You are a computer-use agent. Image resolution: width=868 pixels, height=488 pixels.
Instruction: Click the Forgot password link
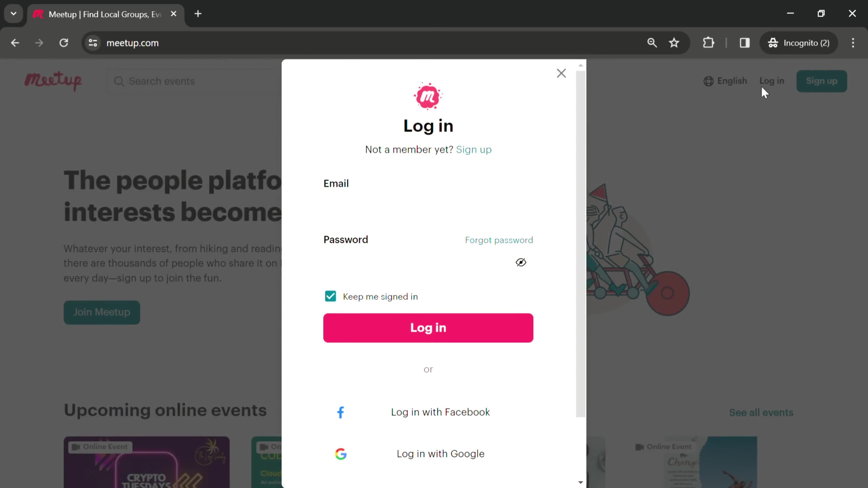(499, 239)
